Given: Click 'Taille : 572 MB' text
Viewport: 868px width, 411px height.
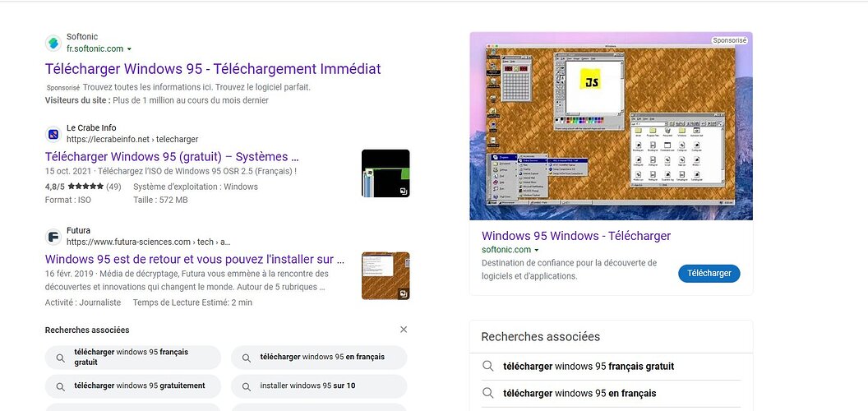Looking at the screenshot, I should pyautogui.click(x=160, y=200).
